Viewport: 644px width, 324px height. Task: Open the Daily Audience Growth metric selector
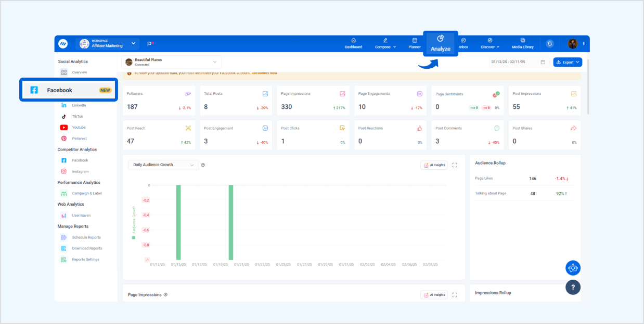[x=162, y=165]
